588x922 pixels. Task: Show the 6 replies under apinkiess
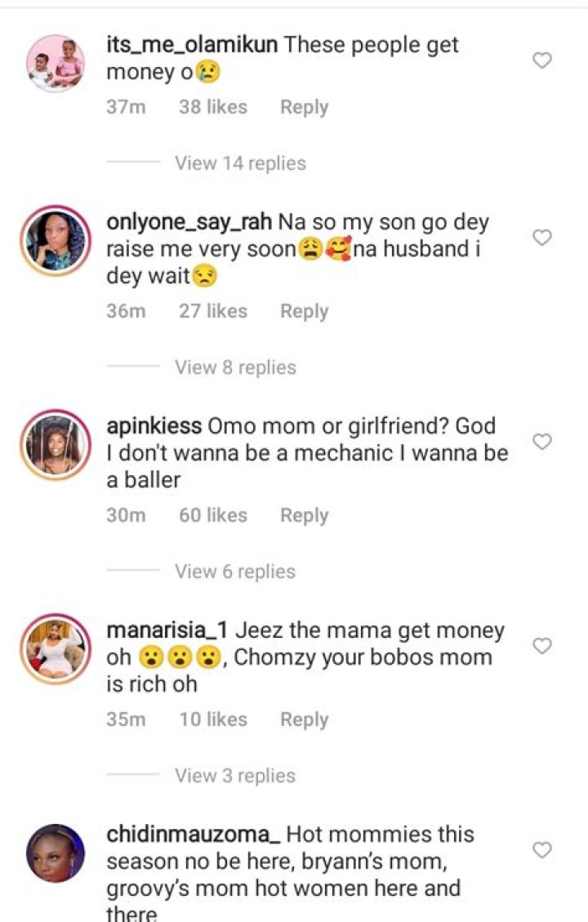235,572
